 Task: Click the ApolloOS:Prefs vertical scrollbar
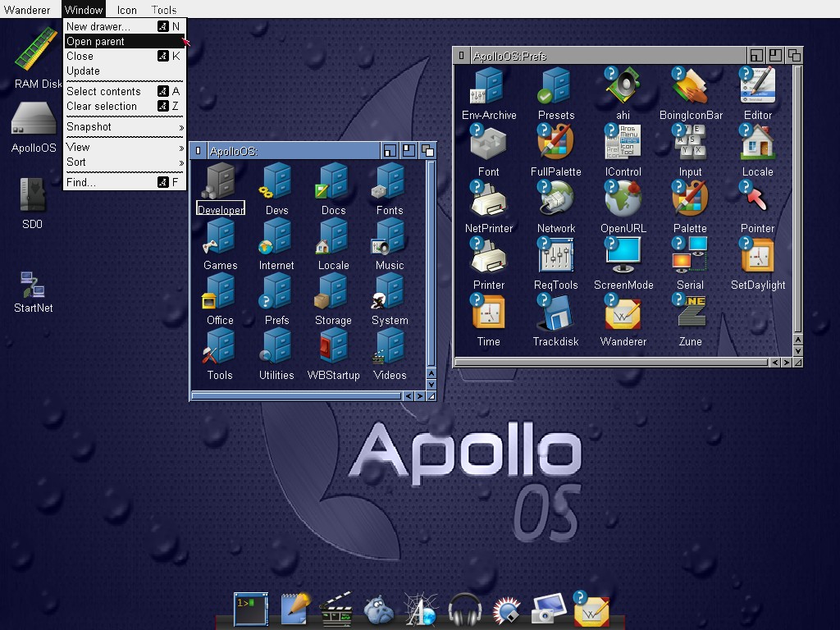click(797, 197)
